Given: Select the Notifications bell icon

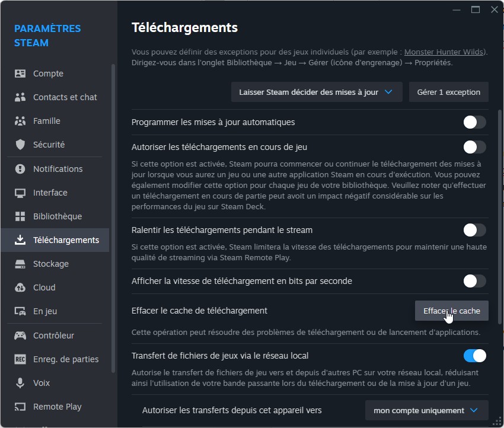Looking at the screenshot, I should (20, 168).
